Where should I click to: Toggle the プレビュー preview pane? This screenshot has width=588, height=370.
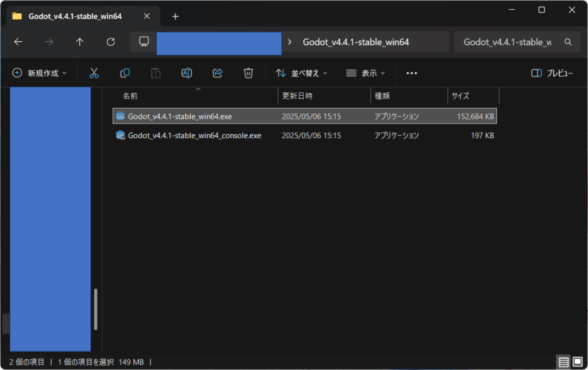[552, 73]
